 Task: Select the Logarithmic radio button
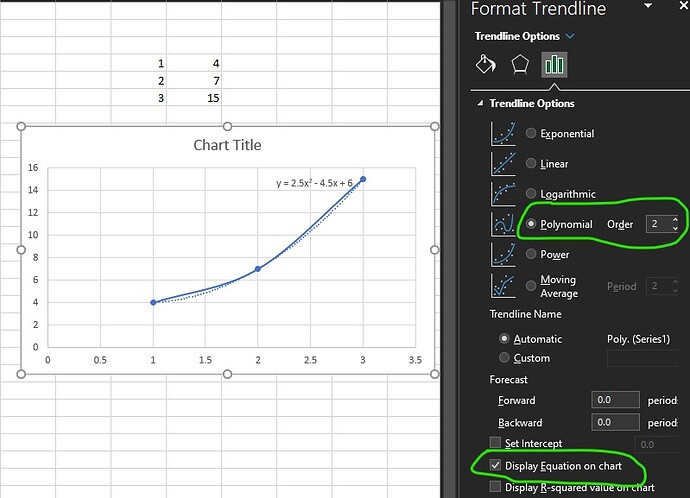[531, 194]
